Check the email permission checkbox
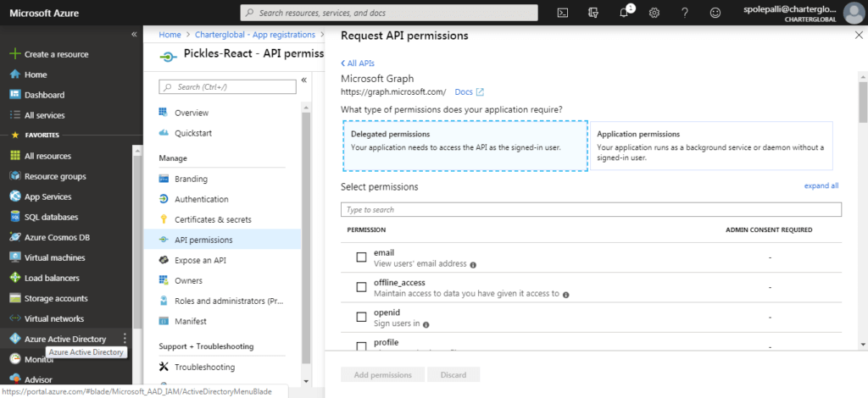Viewport: 868px width, 398px height. [x=361, y=257]
